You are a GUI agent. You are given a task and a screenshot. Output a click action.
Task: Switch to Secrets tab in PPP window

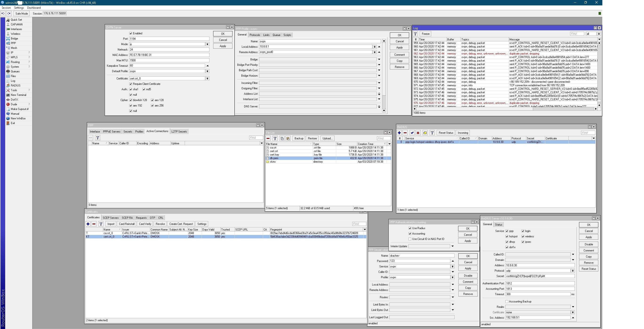pos(128,132)
